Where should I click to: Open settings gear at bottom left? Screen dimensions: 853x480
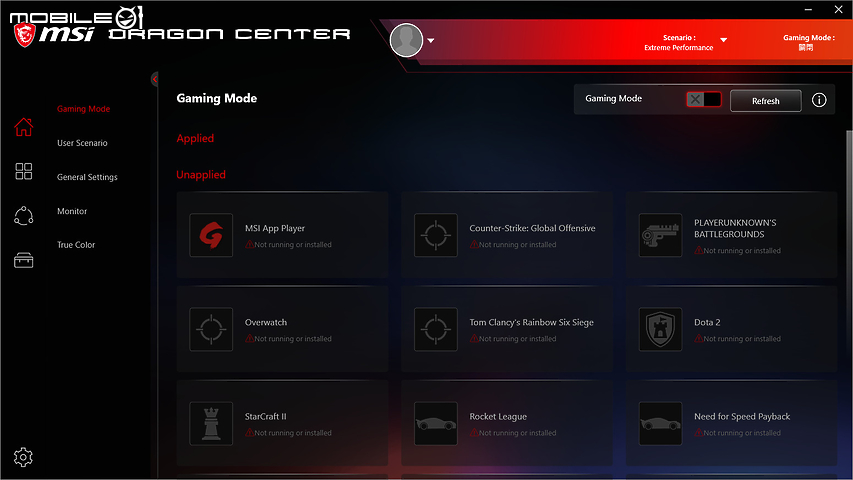23,457
